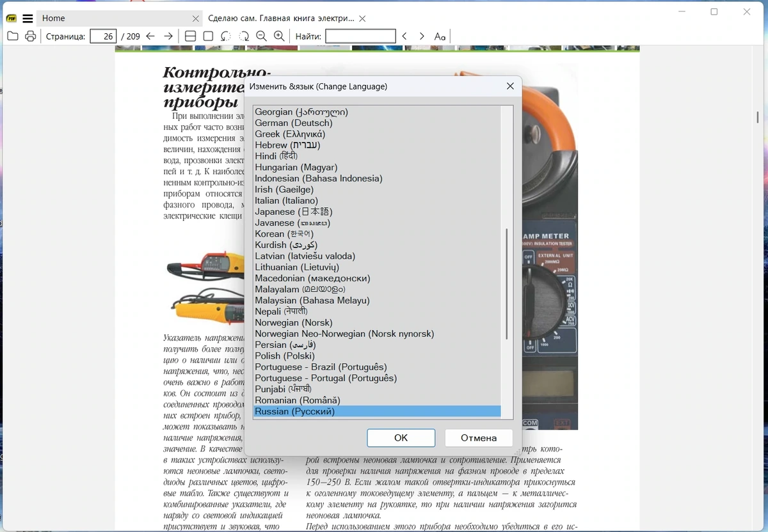Select Nepali language entry
Screen dimensions: 768x532
pyautogui.click(x=377, y=311)
